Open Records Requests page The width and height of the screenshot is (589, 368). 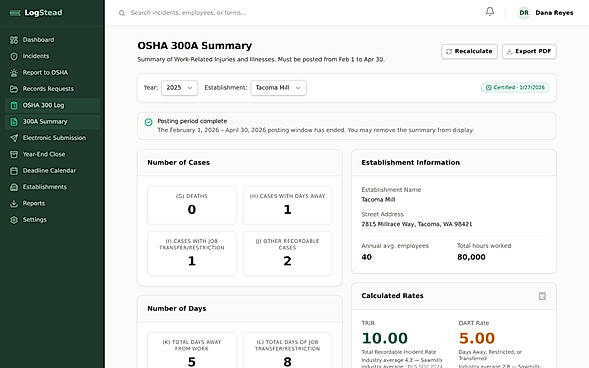[53, 89]
